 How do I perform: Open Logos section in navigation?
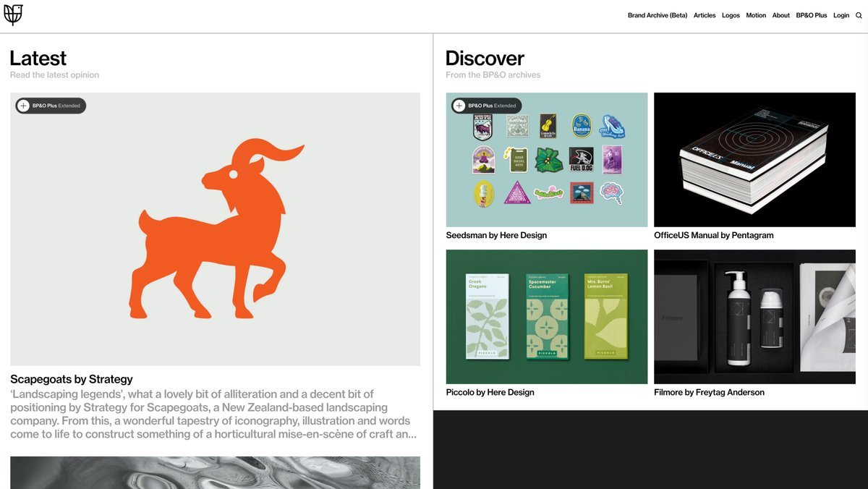click(x=731, y=15)
